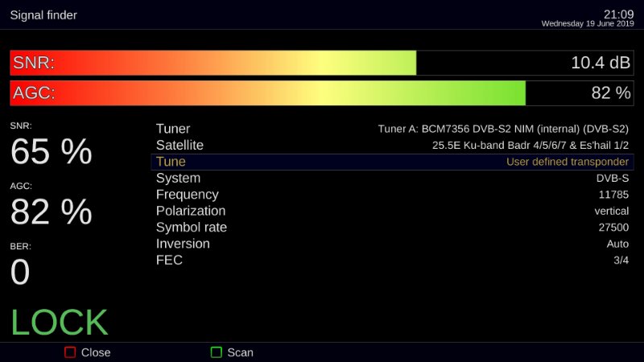Edit the 11785 frequency field
Image resolution: width=644 pixels, height=362 pixels.
(613, 195)
